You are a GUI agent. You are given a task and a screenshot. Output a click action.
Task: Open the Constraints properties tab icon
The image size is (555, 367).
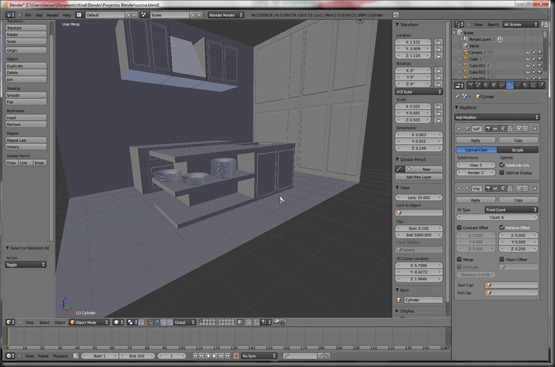[502, 85]
